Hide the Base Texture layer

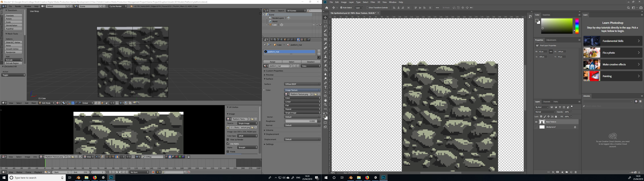pos(536,122)
